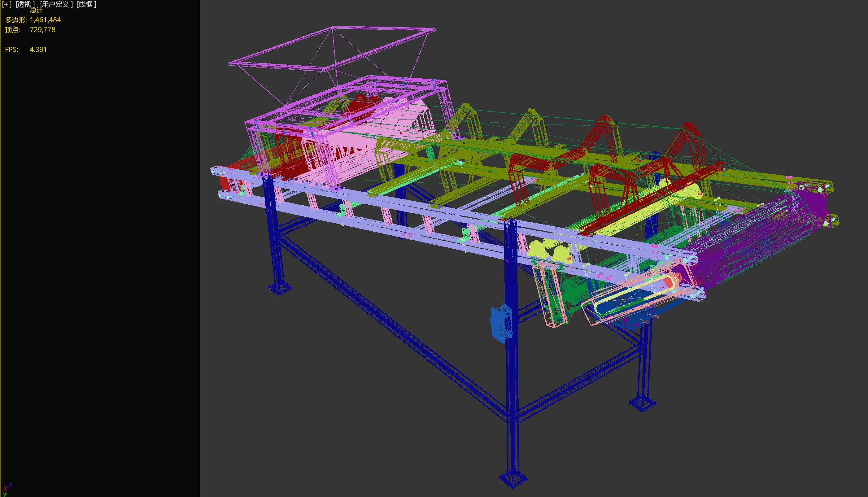
Task: Select the purple cylindrical drum roller
Action: [751, 239]
